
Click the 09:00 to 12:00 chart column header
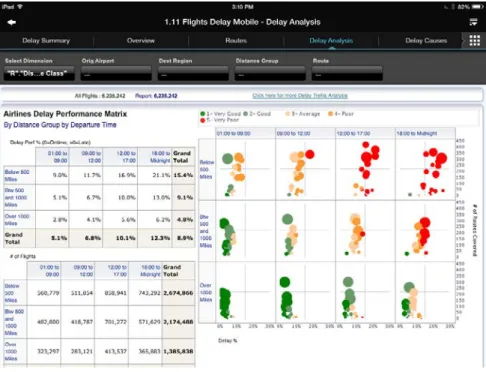pos(293,133)
